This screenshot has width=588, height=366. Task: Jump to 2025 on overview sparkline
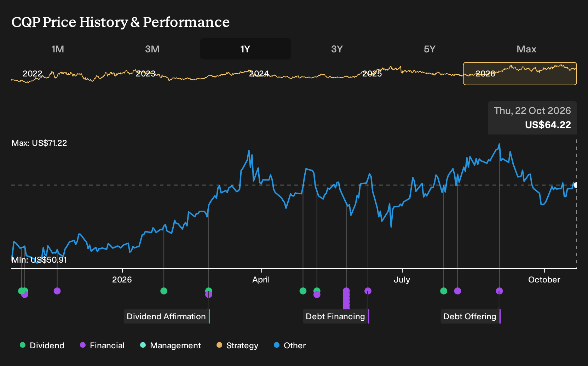(x=372, y=74)
